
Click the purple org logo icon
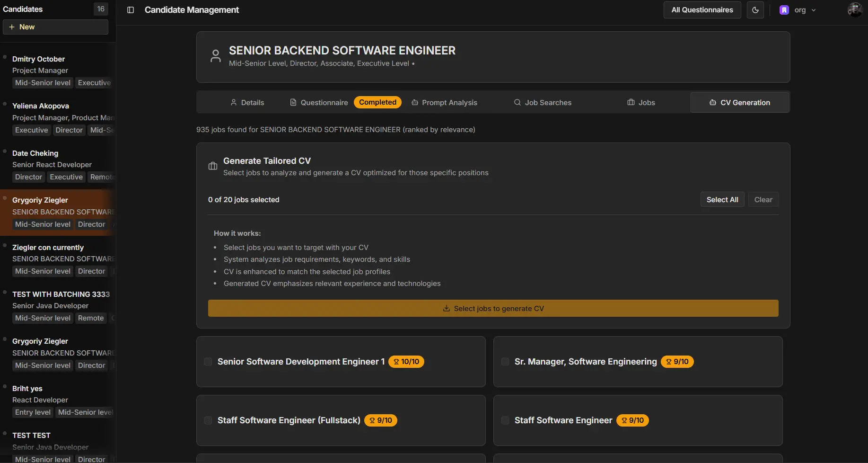coord(784,10)
